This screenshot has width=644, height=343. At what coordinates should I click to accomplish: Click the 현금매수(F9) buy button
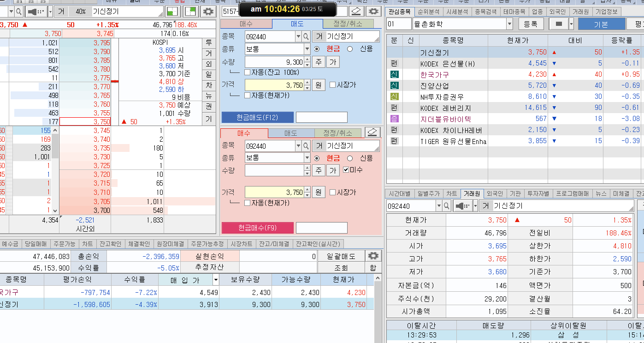click(x=257, y=228)
